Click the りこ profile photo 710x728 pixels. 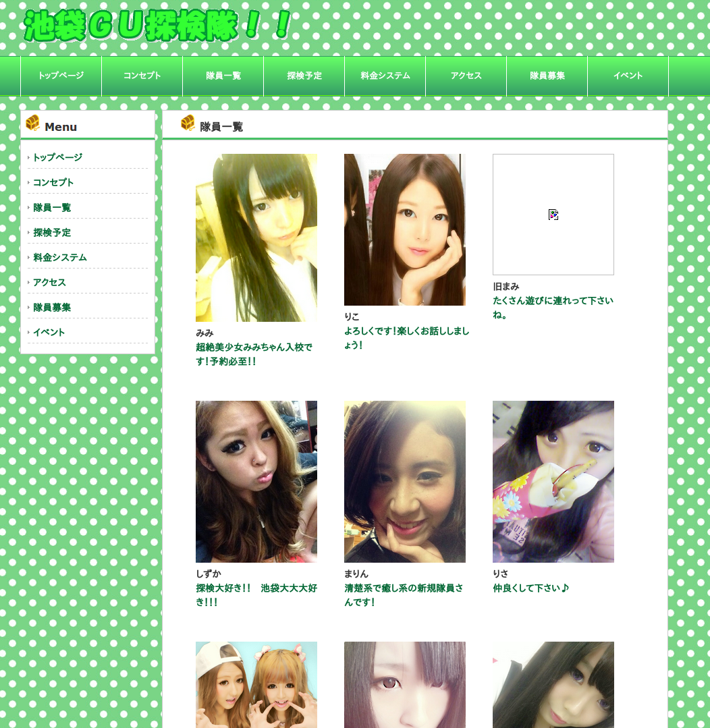tap(405, 229)
